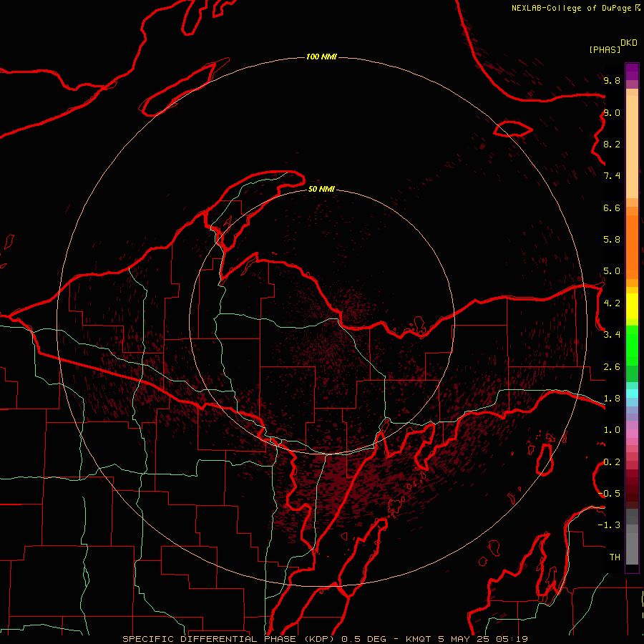
Task: Click the 05:19 timestamp in caption
Action: click(512, 639)
